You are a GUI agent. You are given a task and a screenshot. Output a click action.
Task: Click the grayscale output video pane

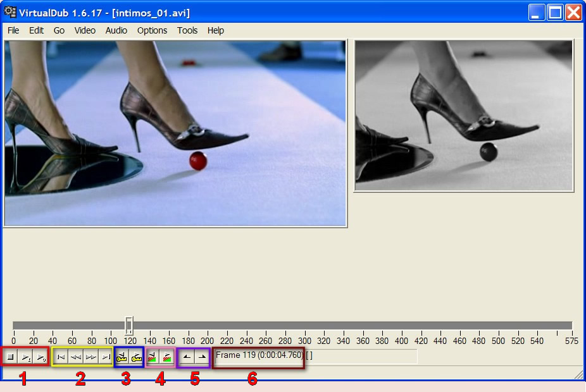464,116
